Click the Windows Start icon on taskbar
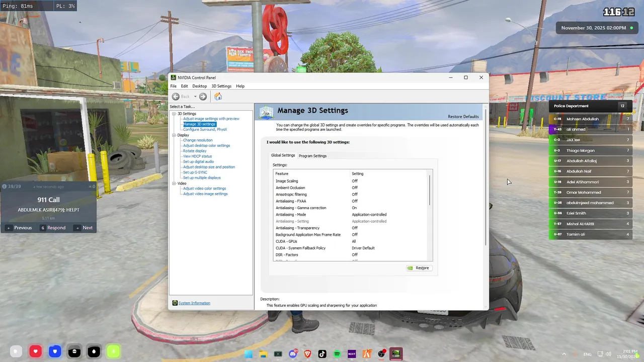The image size is (644, 362). 248,354
